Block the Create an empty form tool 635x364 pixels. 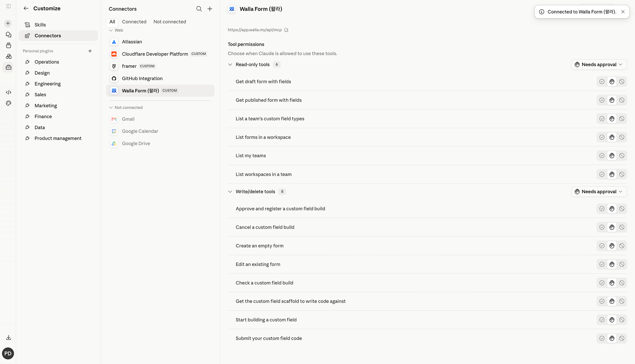622,246
